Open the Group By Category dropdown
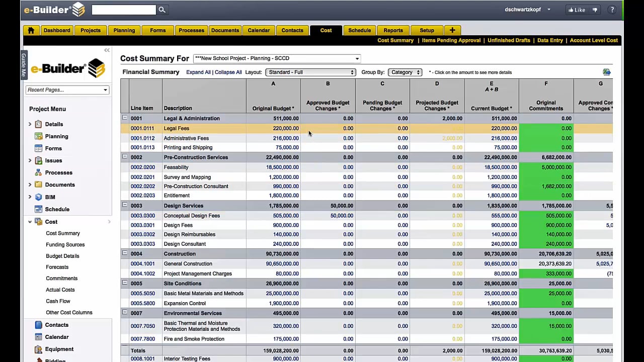This screenshot has height=362, width=644. point(405,72)
